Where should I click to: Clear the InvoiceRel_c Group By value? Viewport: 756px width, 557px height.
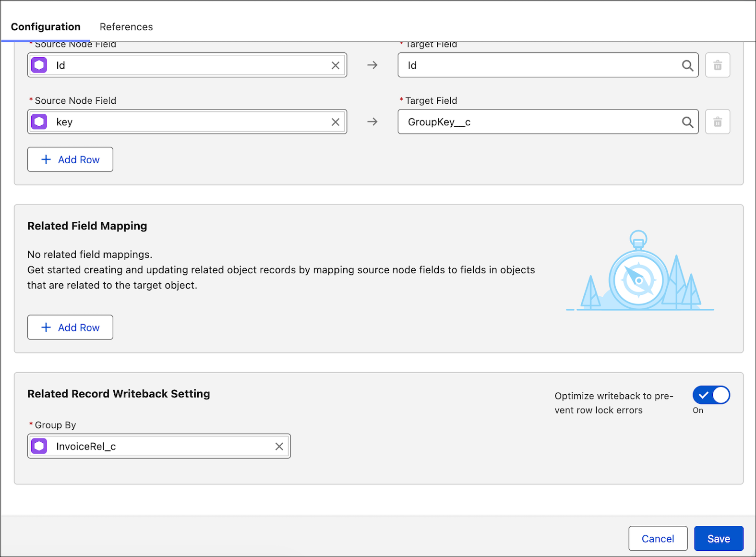(279, 447)
